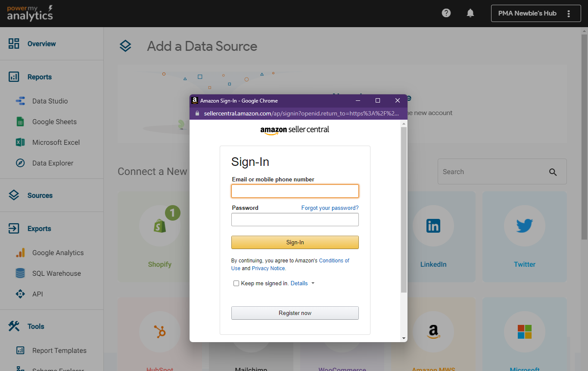Screen dimensions: 588x371
Task: Click the Amazon MWS logo icon
Action: pos(433,331)
